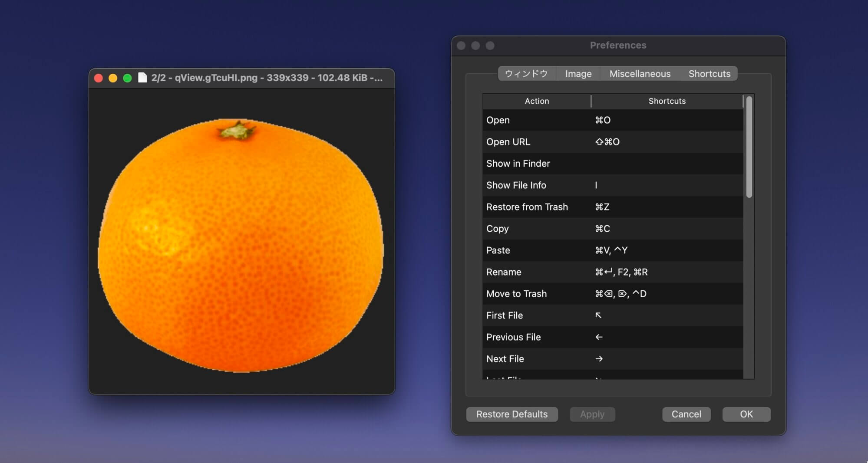Viewport: 868px width, 463px height.
Task: Click the Shortcuts column header
Action: [667, 101]
